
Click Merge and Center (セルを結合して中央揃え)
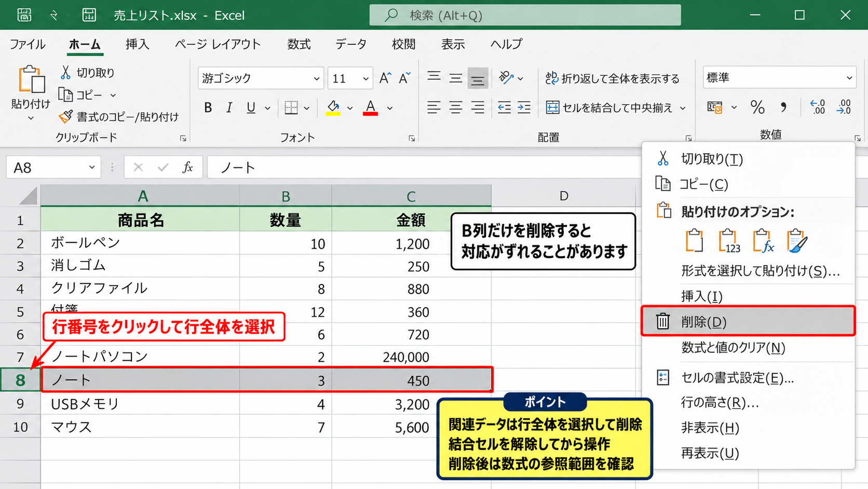point(610,108)
